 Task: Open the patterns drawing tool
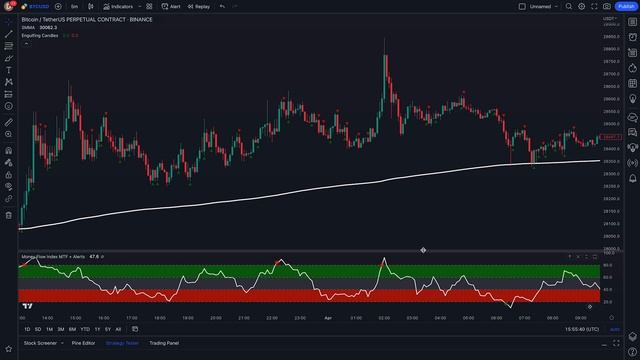[9, 82]
